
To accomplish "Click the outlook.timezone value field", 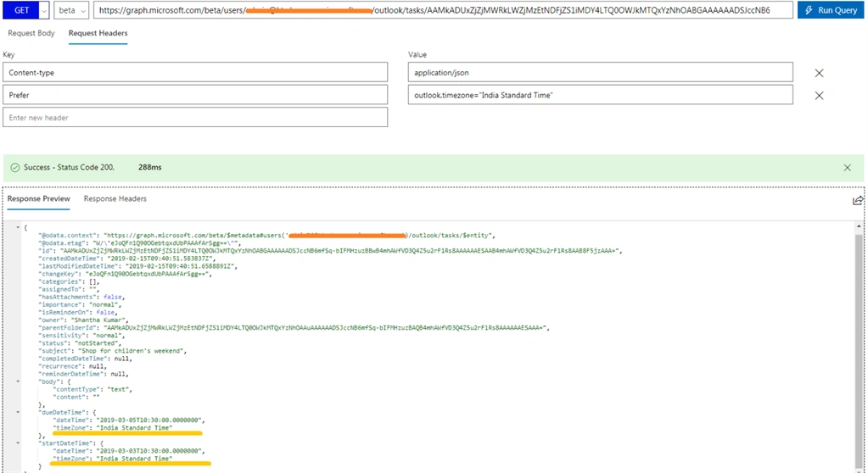I will point(600,95).
